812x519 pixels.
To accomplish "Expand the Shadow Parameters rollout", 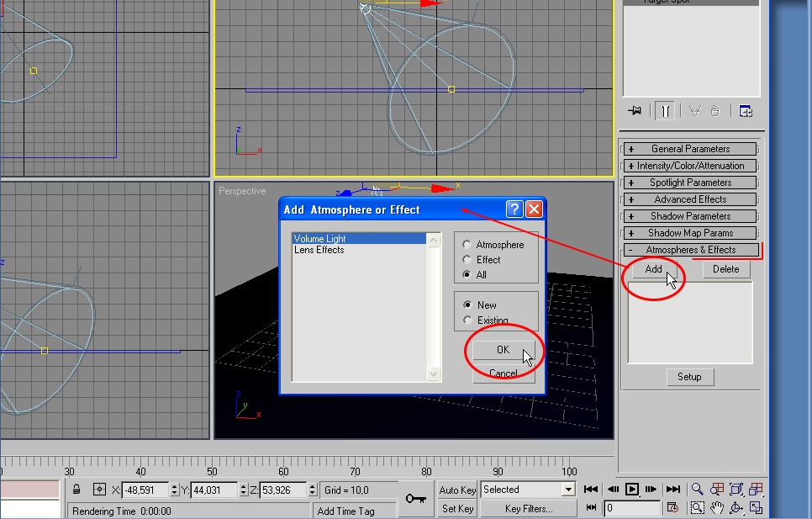I will click(x=690, y=216).
